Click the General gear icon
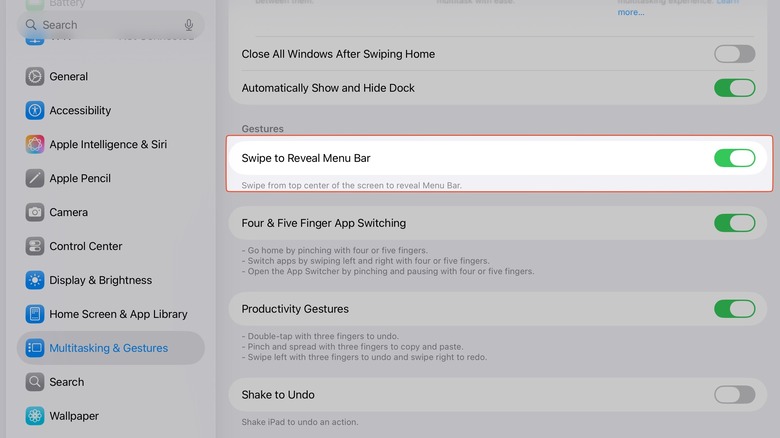Image resolution: width=780 pixels, height=438 pixels. tap(35, 76)
